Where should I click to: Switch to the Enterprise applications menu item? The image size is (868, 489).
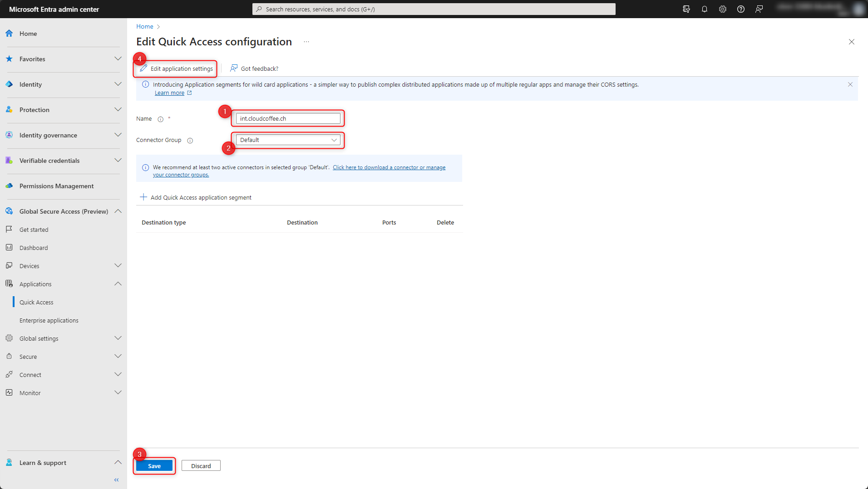click(x=49, y=320)
